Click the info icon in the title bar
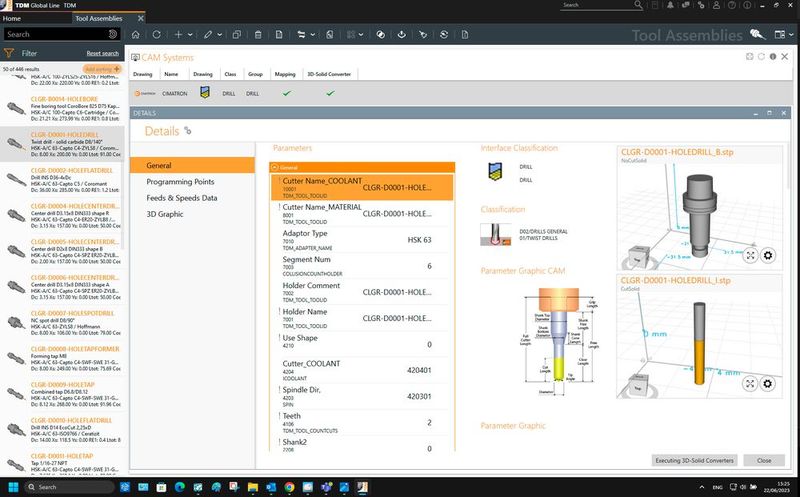 (x=747, y=5)
